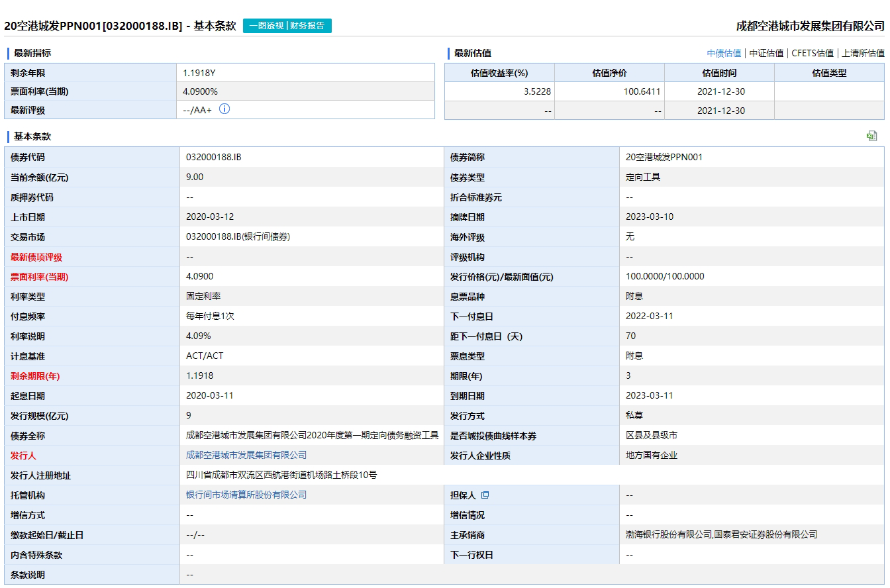This screenshot has width=890, height=588.
Task: Select issuer nature 地方国有企业
Action: 652,455
